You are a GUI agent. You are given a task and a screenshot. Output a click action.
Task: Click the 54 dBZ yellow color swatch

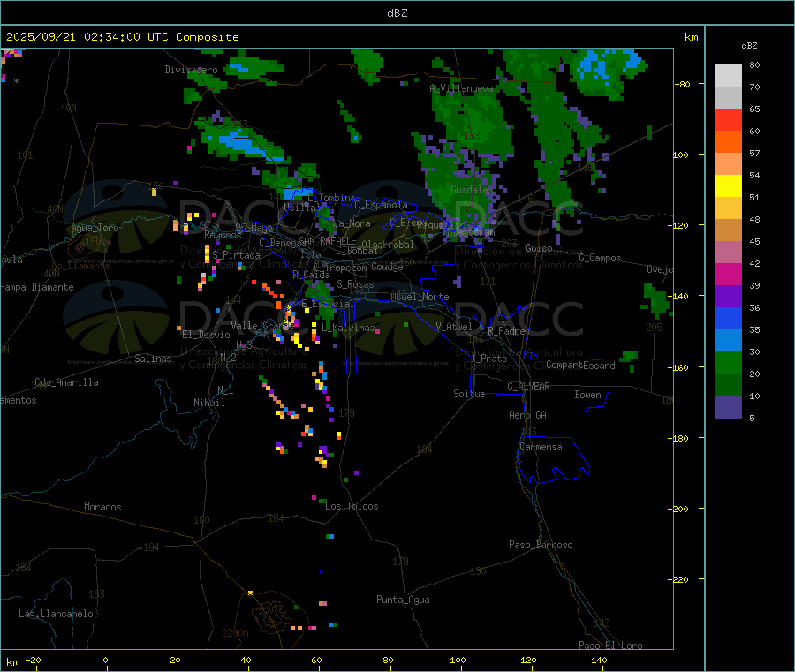(728, 186)
